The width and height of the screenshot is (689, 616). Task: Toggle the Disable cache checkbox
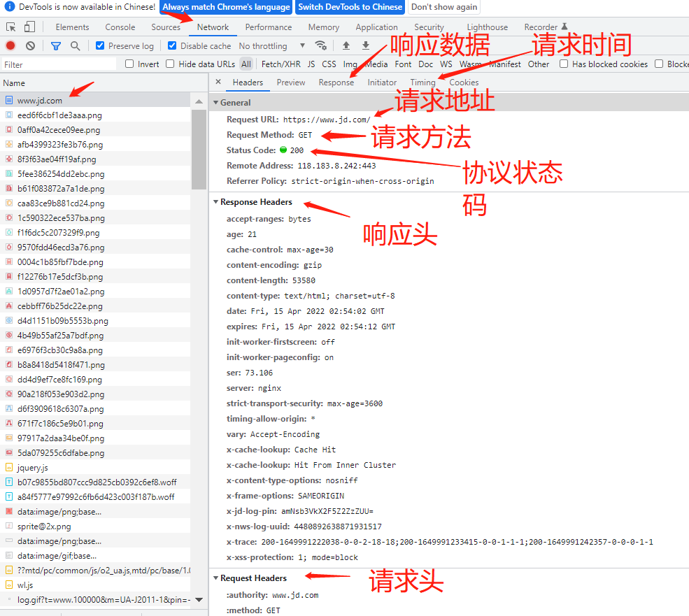coord(172,45)
